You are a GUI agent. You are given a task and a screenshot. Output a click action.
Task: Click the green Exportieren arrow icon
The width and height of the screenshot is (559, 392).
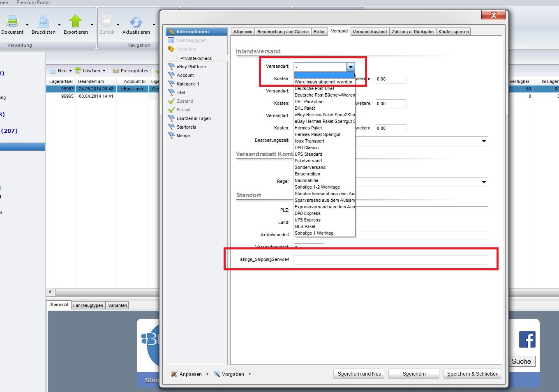click(x=76, y=21)
